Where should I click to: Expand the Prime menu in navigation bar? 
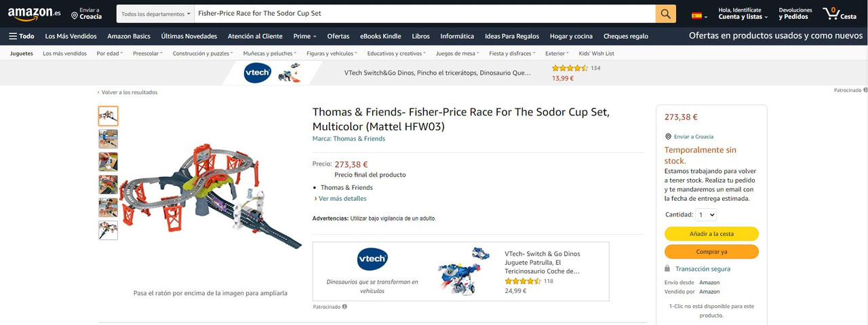pos(304,36)
